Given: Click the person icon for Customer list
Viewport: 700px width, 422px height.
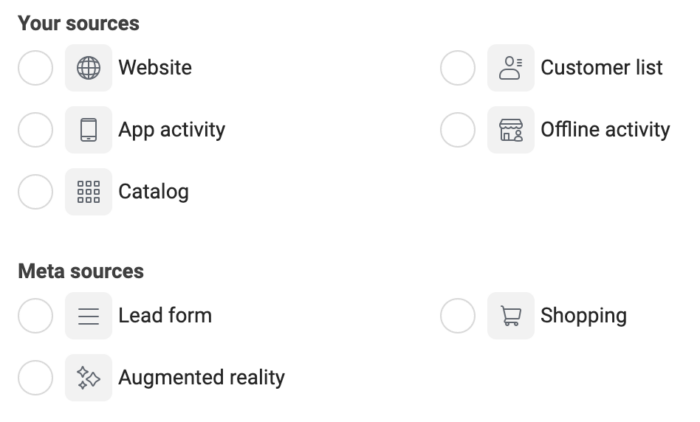Looking at the screenshot, I should [x=511, y=68].
